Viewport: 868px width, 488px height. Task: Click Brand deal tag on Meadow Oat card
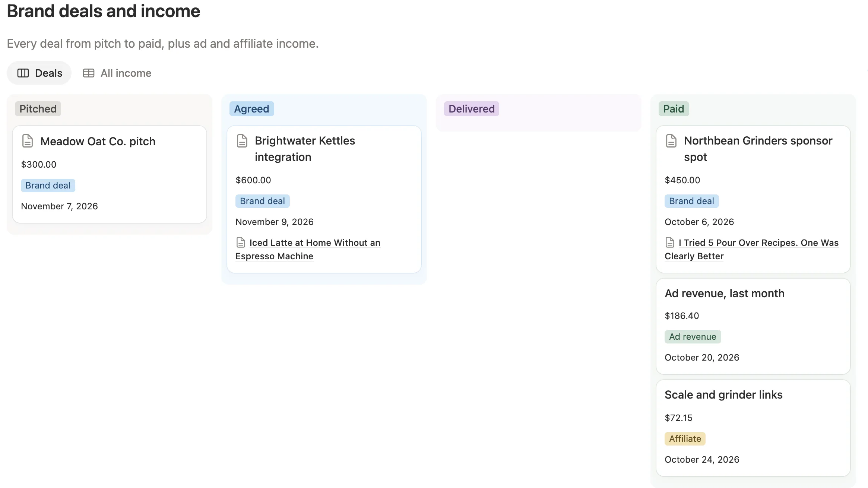point(48,186)
